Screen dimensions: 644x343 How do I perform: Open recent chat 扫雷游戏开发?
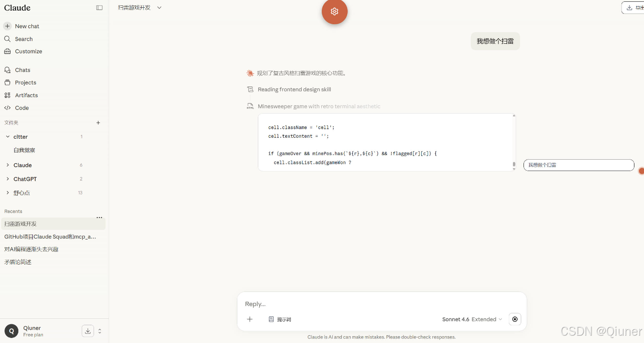coord(53,224)
